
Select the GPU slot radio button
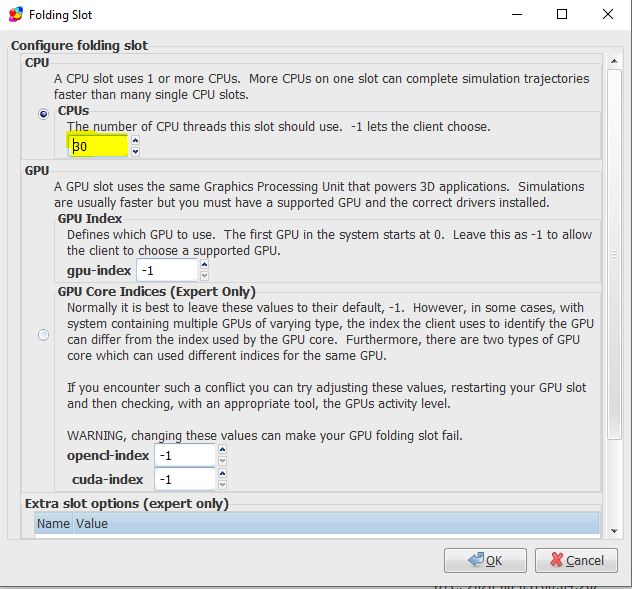pyautogui.click(x=43, y=335)
